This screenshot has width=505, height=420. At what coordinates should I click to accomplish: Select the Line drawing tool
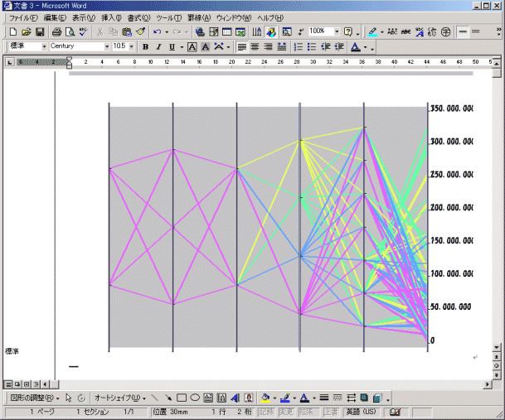154,398
